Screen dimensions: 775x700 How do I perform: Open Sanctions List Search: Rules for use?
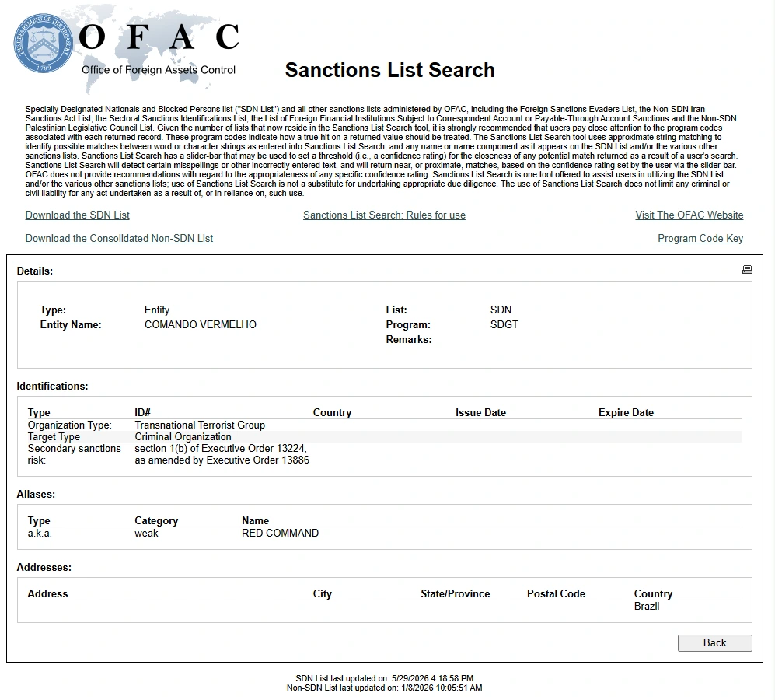pos(384,215)
